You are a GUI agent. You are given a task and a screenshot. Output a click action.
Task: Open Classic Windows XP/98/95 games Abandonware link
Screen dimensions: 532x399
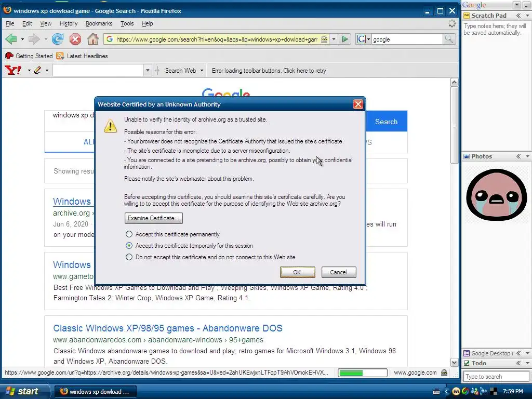pos(168,328)
